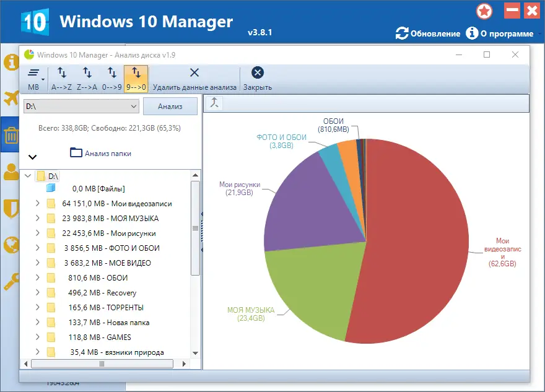This screenshot has height=392, width=545.
Task: Click the МОЯ МУЗЫКА (23,4GB) chart label
Action: (x=251, y=314)
